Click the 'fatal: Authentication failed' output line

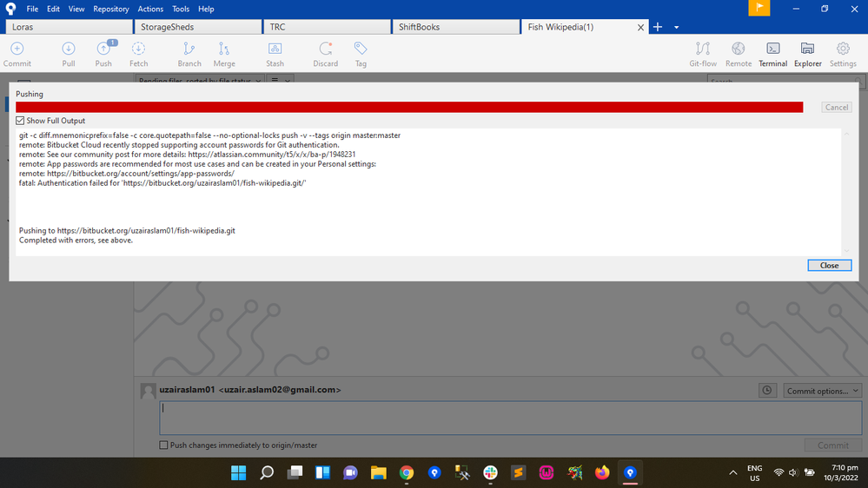click(162, 183)
